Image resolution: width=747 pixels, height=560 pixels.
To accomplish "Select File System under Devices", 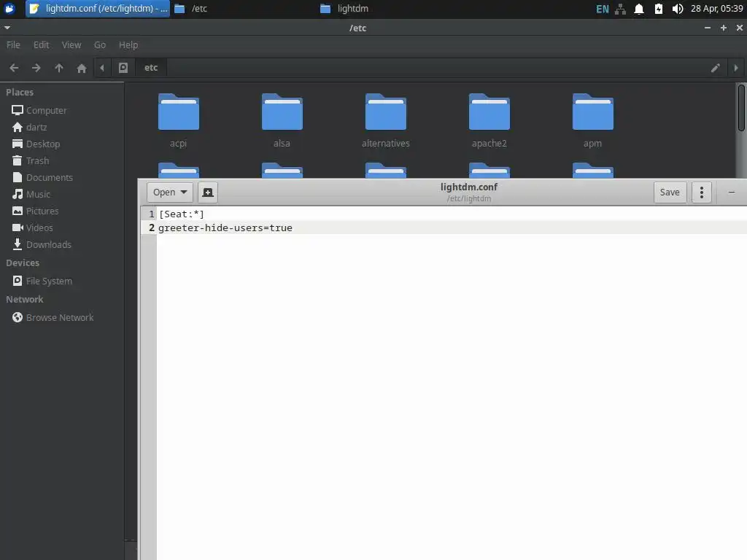I will click(42, 281).
